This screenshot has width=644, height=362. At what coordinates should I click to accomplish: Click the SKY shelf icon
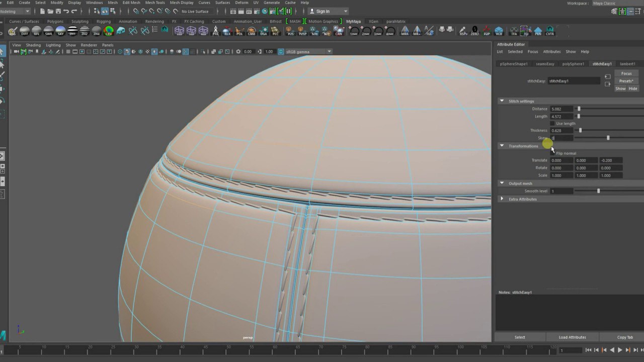60,31
